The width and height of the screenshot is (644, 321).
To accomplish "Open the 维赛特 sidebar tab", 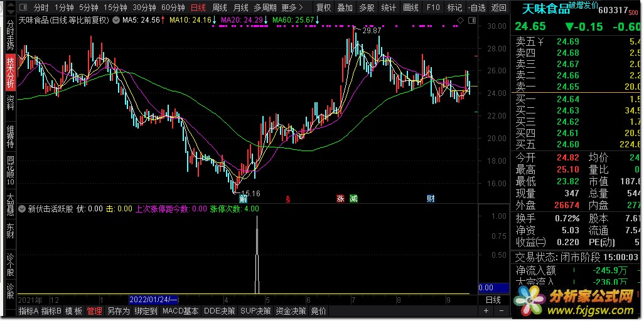I will click(x=10, y=137).
